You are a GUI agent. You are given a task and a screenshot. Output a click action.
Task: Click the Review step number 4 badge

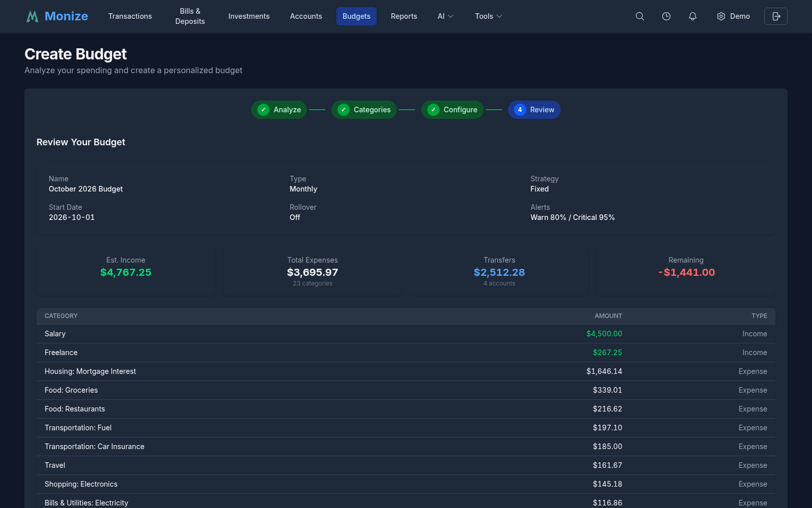[520, 110]
